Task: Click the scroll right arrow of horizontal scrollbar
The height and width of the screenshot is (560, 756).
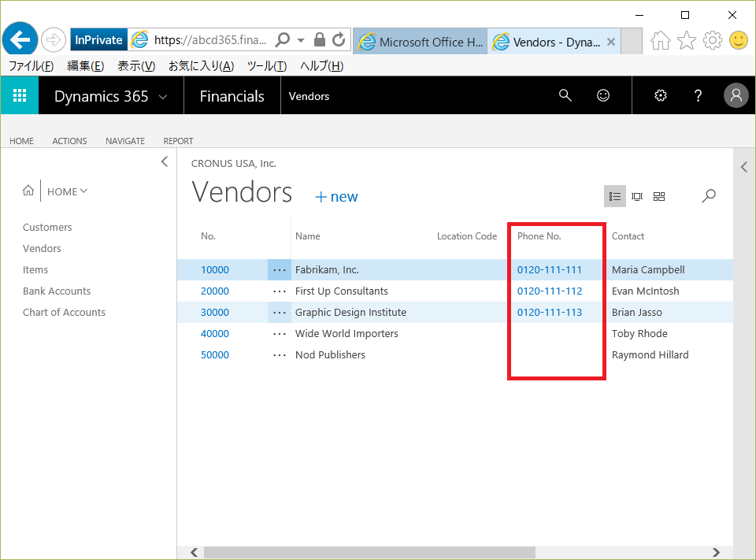Action: click(716, 552)
